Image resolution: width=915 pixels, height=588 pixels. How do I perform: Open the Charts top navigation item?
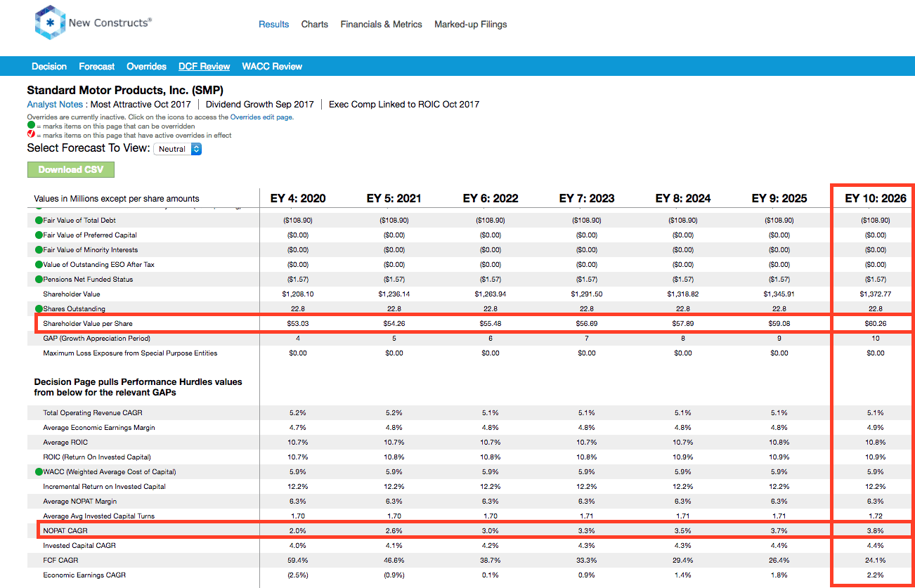tap(315, 24)
